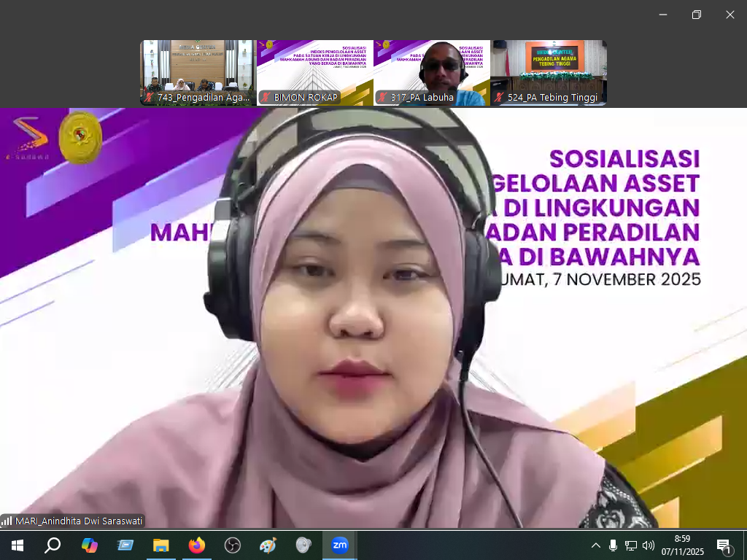Select the 317_PA Labuha participant video
747x560 pixels.
pyautogui.click(x=431, y=73)
